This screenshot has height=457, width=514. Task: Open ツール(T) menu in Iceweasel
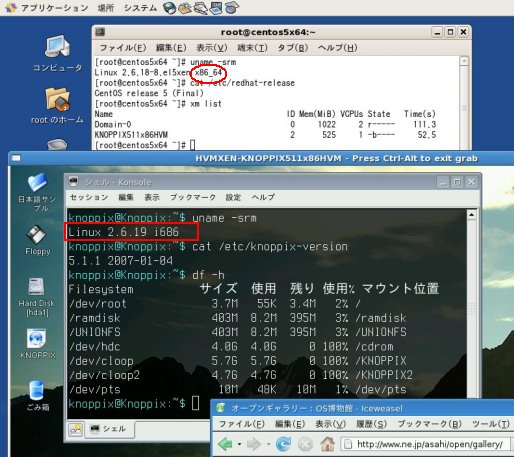tap(491, 424)
